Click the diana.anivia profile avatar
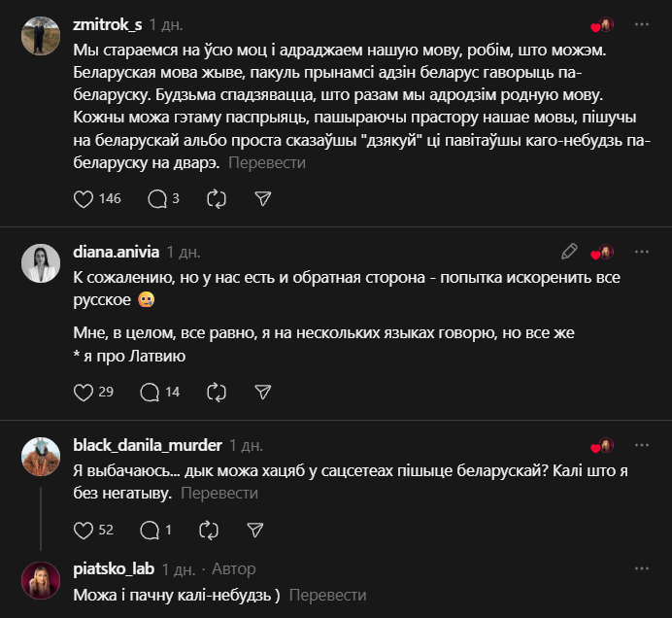This screenshot has height=618, width=672. tap(42, 264)
